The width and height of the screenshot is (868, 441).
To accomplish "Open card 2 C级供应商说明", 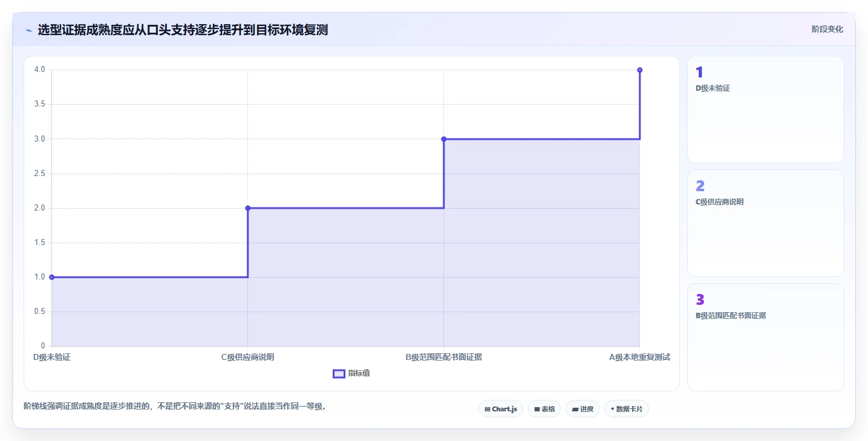I will click(765, 223).
